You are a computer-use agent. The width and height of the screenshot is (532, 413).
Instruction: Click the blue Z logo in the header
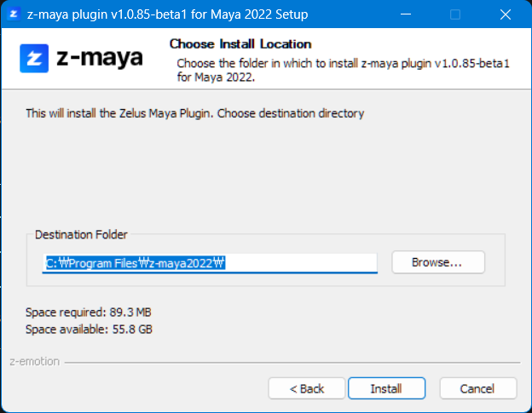pos(35,59)
